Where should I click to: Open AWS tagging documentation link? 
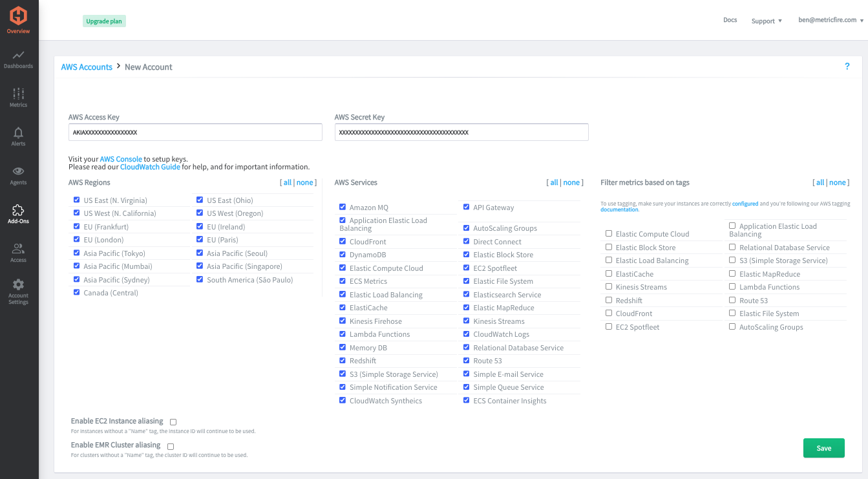(619, 209)
